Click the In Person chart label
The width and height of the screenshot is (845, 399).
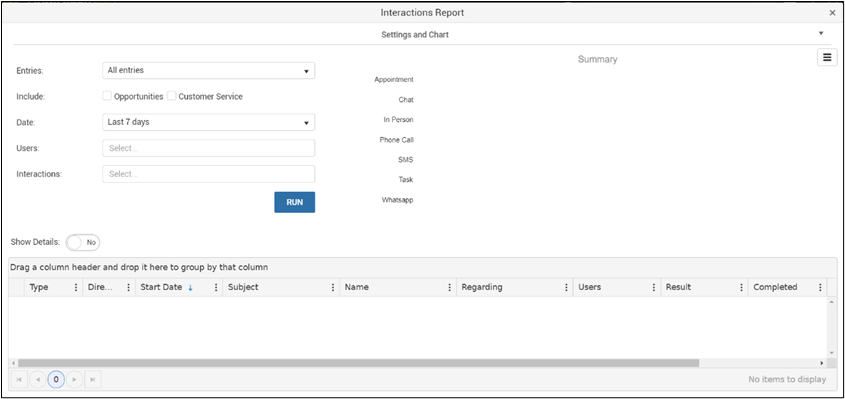pos(398,120)
